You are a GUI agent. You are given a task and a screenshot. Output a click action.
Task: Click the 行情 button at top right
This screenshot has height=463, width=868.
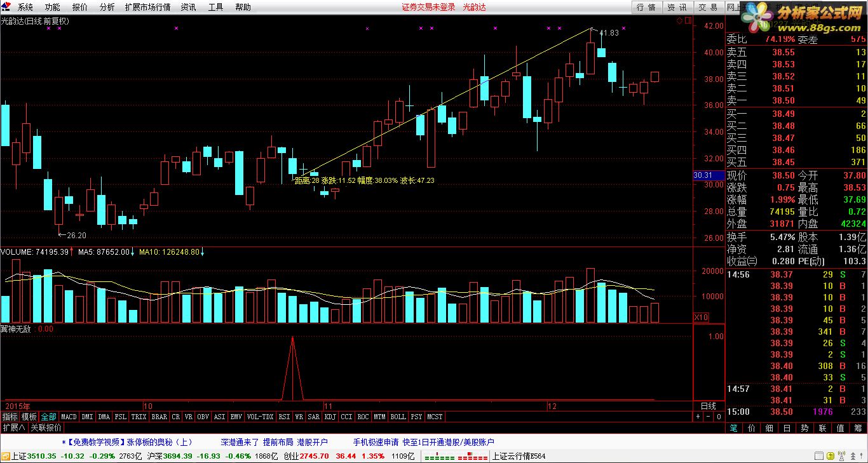tap(646, 7)
